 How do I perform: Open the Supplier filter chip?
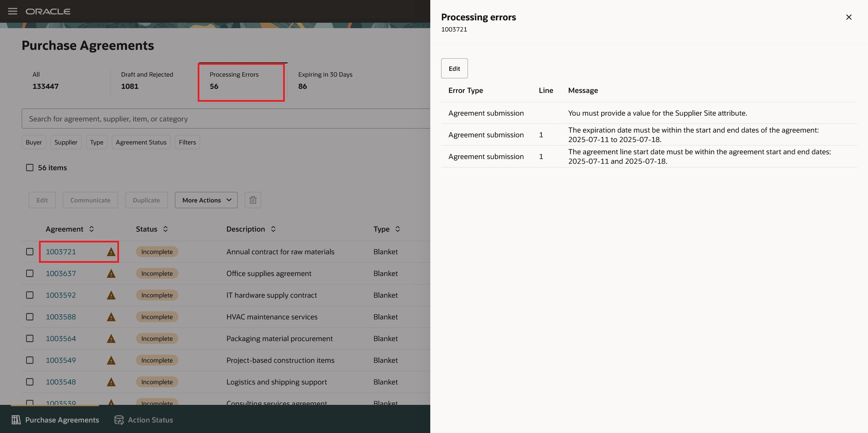[66, 142]
